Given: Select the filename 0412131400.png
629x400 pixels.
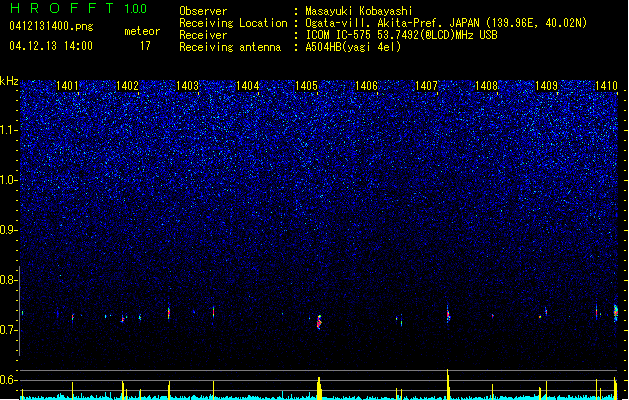Looking at the screenshot, I should click(x=51, y=26).
